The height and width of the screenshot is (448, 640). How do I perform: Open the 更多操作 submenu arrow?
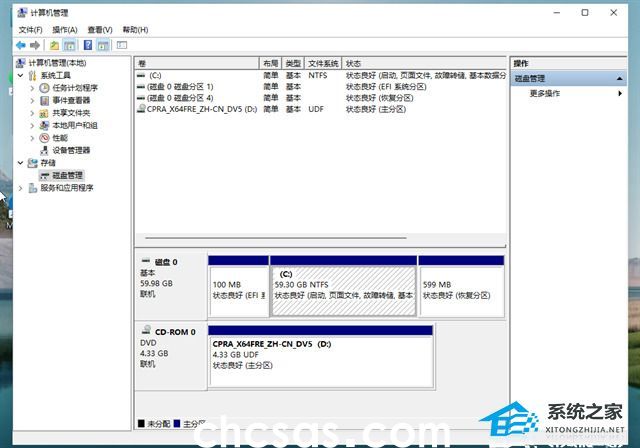(x=620, y=93)
